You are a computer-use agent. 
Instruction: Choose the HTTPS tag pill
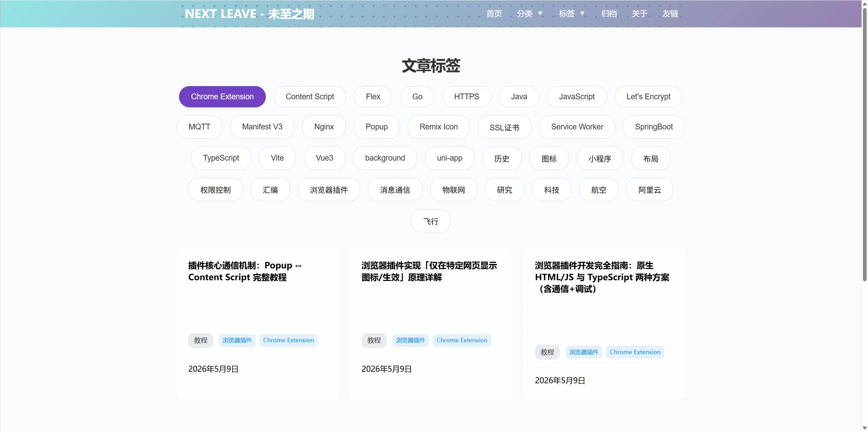click(467, 97)
